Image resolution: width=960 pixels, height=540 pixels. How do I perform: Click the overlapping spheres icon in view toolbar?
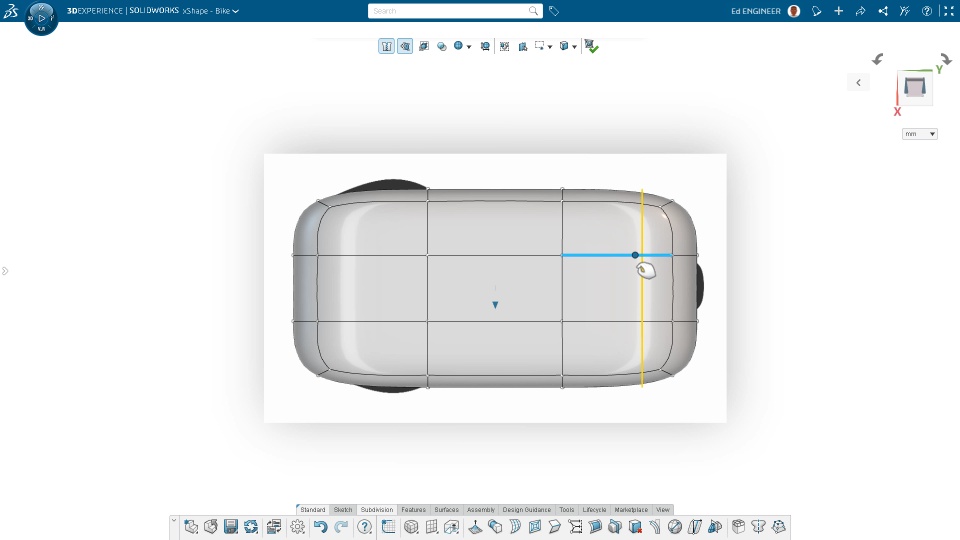point(442,47)
